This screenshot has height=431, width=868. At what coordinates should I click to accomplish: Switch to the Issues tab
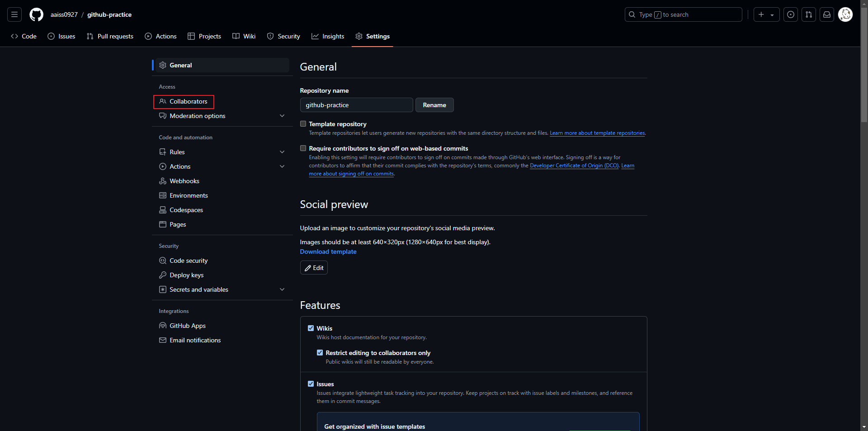tap(61, 36)
